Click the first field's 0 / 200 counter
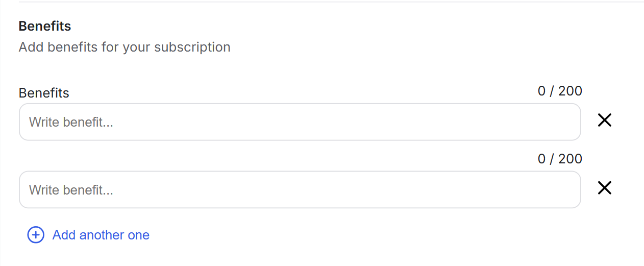Screen dimensions: 644x266 560,91
